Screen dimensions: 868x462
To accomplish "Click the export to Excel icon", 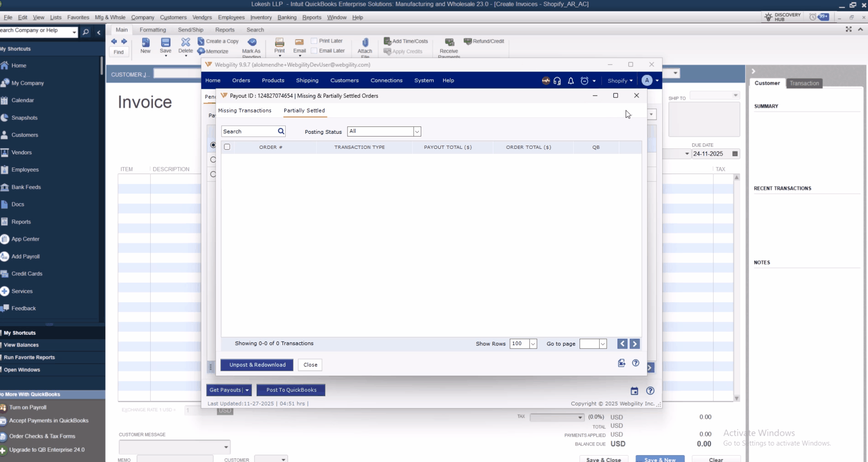I will (621, 363).
